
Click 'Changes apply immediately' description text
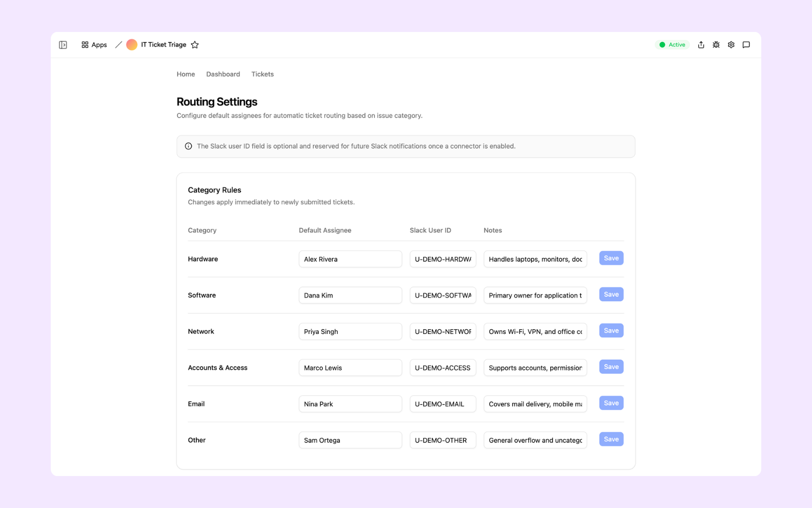271,202
